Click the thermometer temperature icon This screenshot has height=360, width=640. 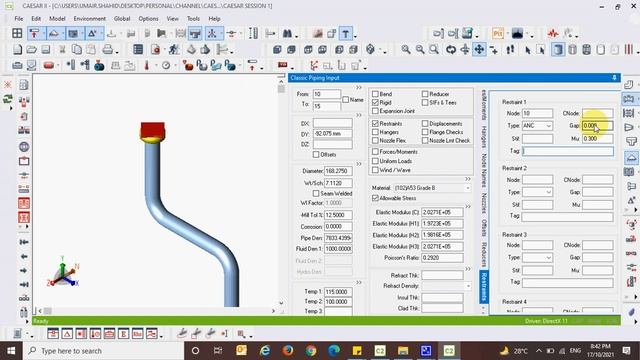[147, 65]
